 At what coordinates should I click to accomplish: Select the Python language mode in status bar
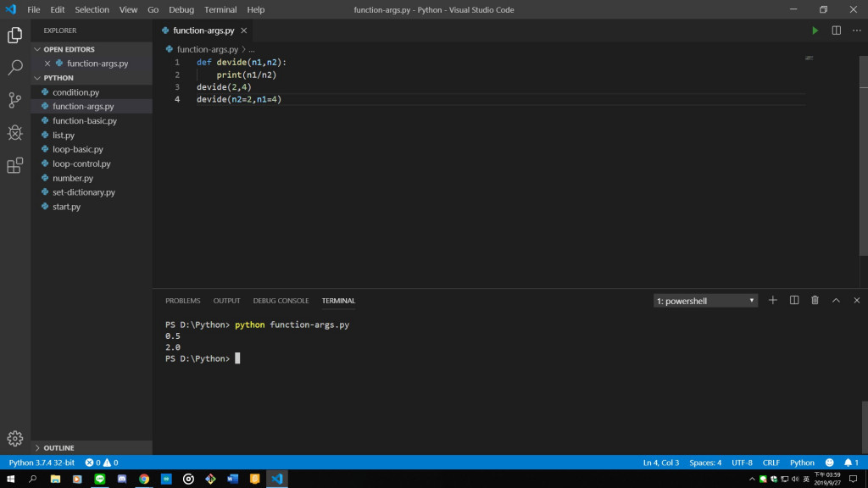(802, 463)
